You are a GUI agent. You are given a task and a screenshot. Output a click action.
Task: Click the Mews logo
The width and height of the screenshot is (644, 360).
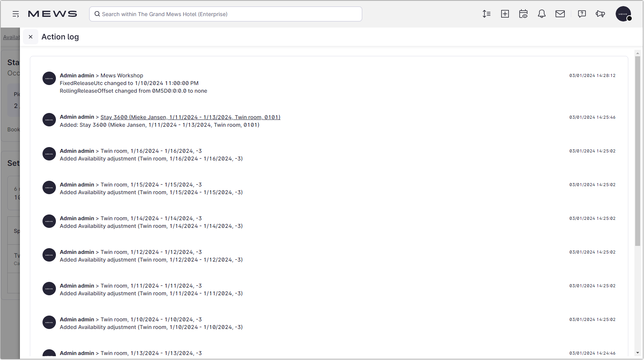click(52, 13)
